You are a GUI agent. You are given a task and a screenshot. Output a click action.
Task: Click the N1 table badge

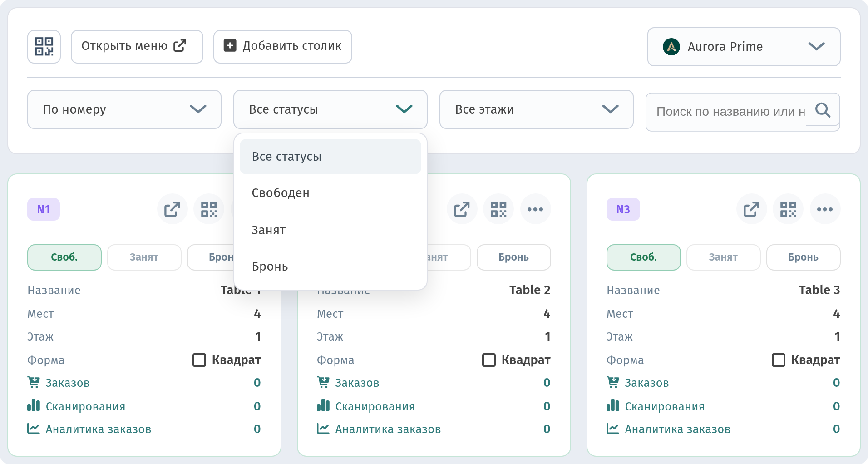coord(44,209)
